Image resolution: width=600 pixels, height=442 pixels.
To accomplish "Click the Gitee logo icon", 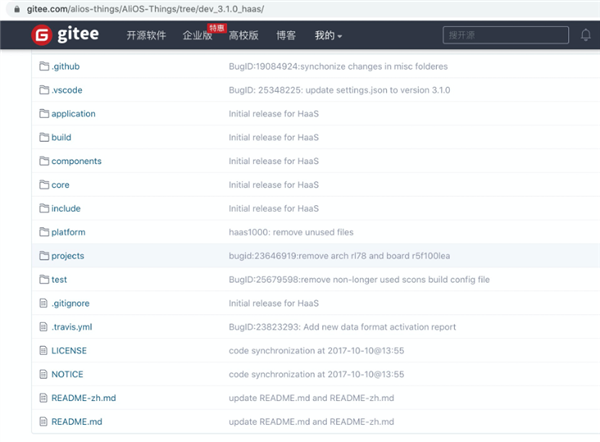I will [x=41, y=35].
